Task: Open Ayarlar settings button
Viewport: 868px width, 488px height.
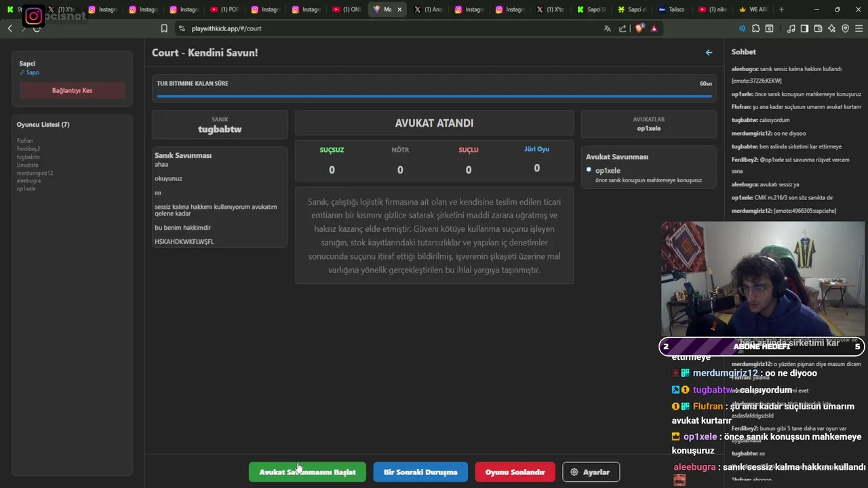Action: pyautogui.click(x=591, y=472)
